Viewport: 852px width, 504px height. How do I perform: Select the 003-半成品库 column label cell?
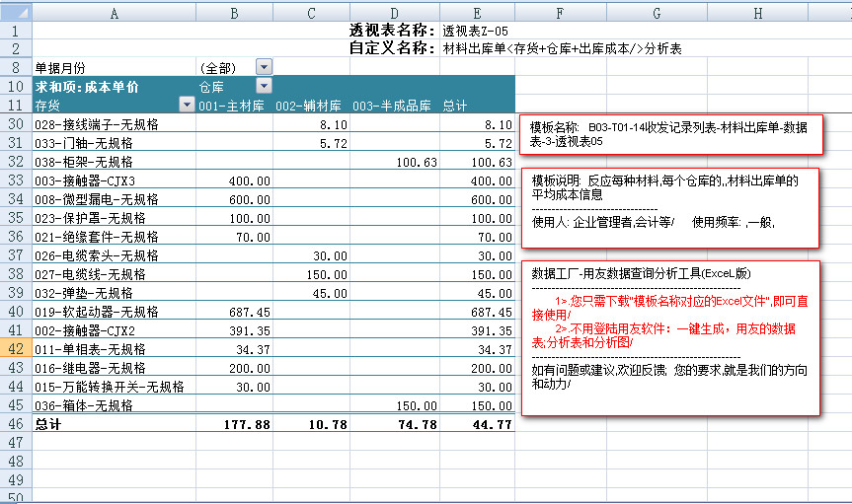394,106
